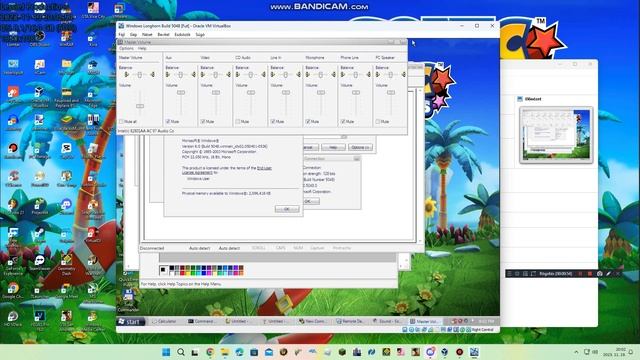
Task: Toggle Mute all checkbox in Master Volume
Action: (121, 122)
